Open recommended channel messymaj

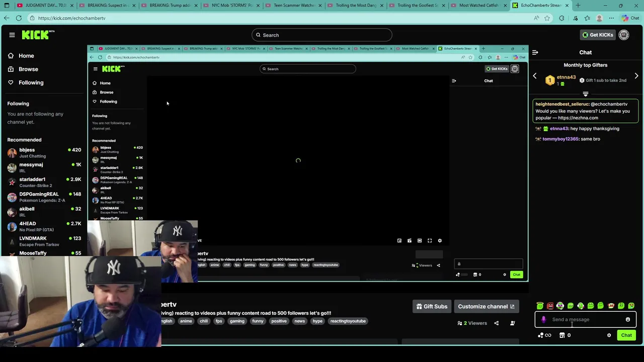[44, 167]
